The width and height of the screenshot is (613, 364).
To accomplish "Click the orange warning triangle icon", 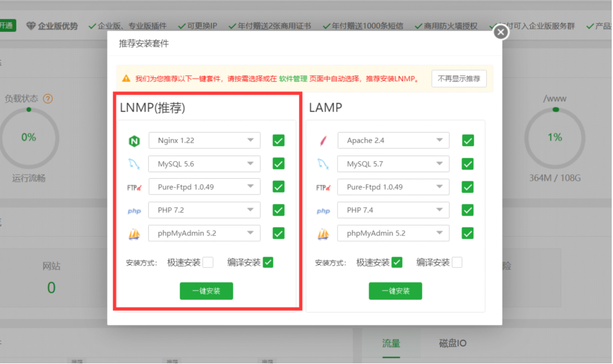I will 126,79.
